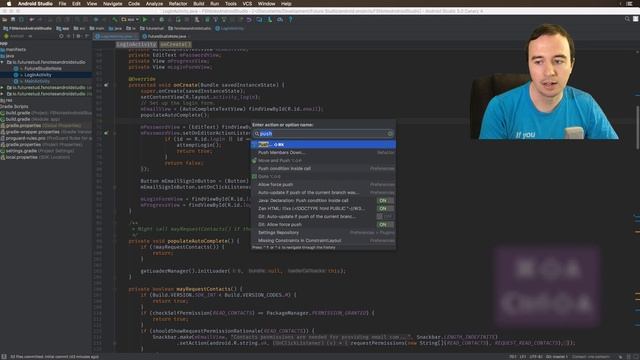This screenshot has height=360, width=640.
Task: Select Missing Constraints in ConstraintLayout result
Action: pos(323,240)
